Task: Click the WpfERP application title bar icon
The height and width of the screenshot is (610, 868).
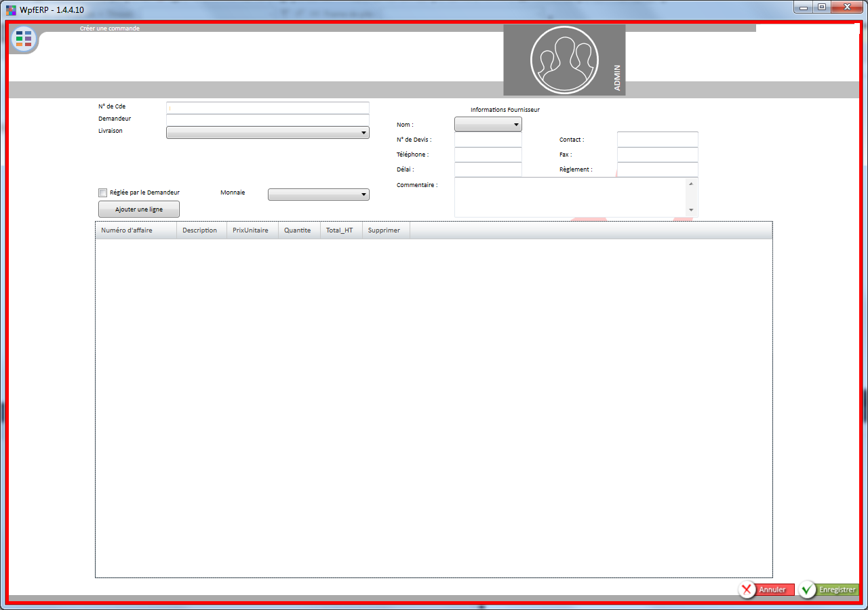Action: click(x=11, y=10)
